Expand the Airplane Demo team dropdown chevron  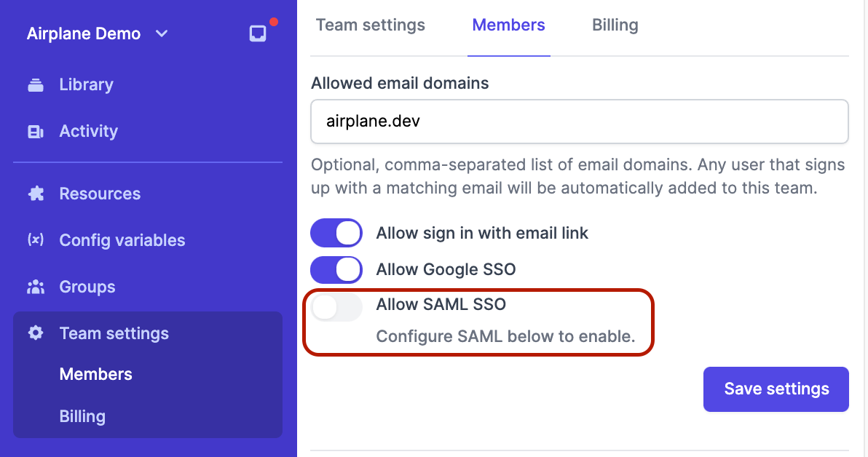(x=162, y=33)
